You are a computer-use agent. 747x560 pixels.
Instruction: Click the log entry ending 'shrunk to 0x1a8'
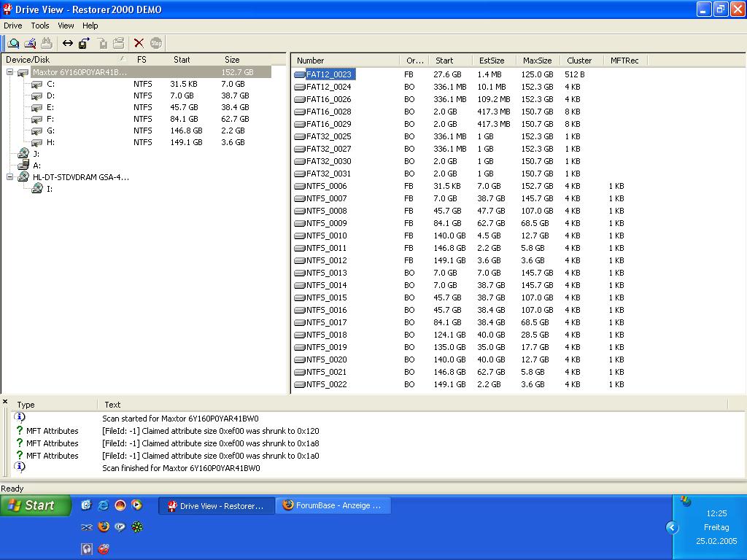pos(211,443)
